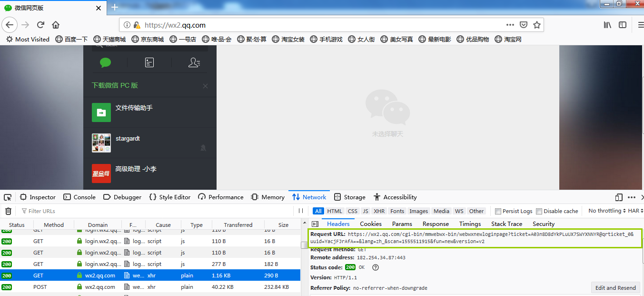Toggle the HTML request filter
This screenshot has height=296, width=644.
[335, 211]
